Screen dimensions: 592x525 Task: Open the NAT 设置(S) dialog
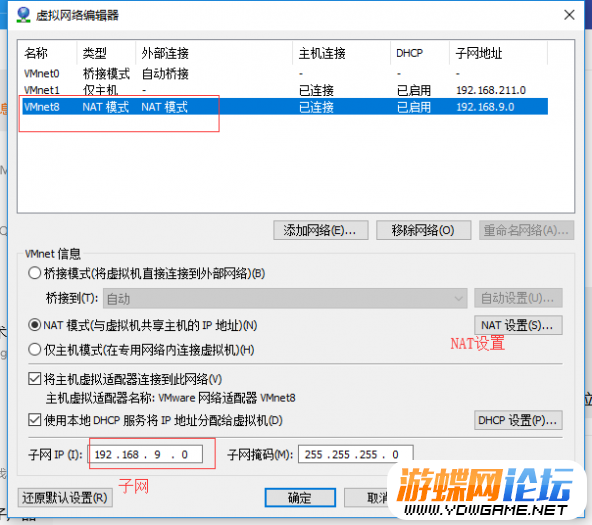tap(518, 325)
